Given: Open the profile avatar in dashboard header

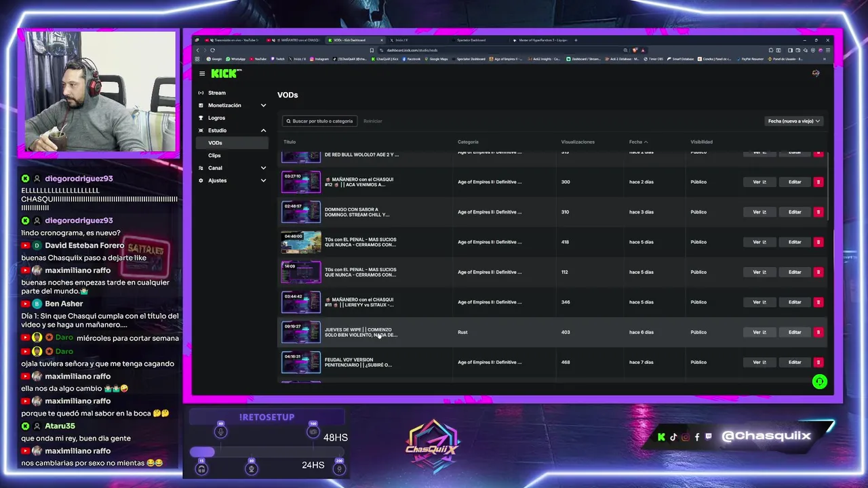Looking at the screenshot, I should 816,73.
